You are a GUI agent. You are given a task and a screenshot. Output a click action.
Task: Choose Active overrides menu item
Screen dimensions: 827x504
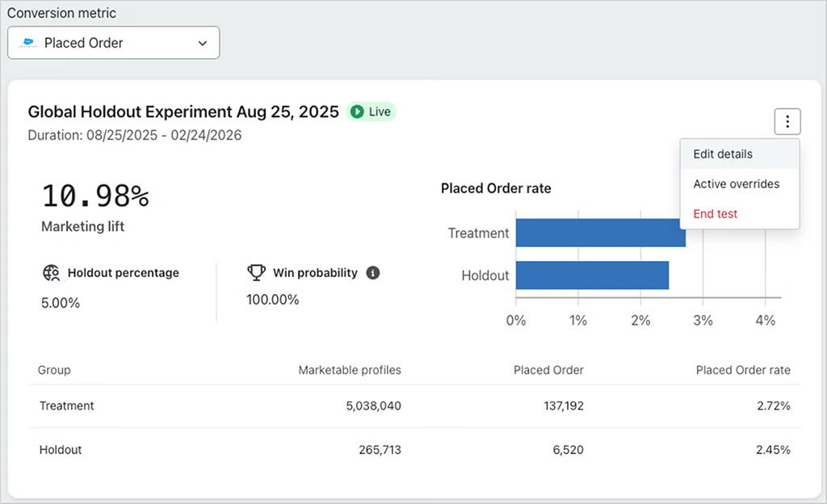[x=740, y=184]
